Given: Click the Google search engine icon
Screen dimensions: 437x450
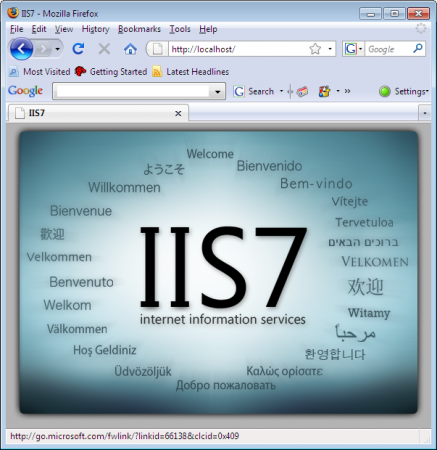Looking at the screenshot, I should click(351, 49).
